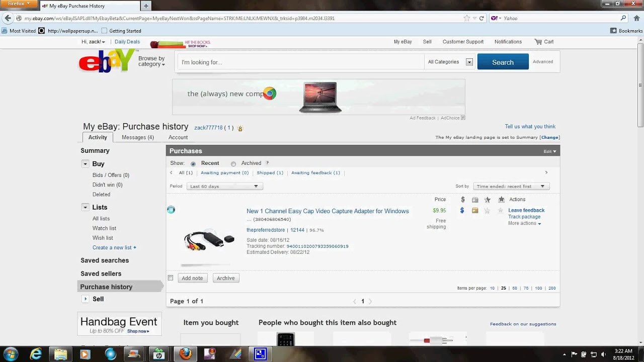Open Notifications in header
The height and width of the screenshot is (362, 644).
tap(508, 42)
